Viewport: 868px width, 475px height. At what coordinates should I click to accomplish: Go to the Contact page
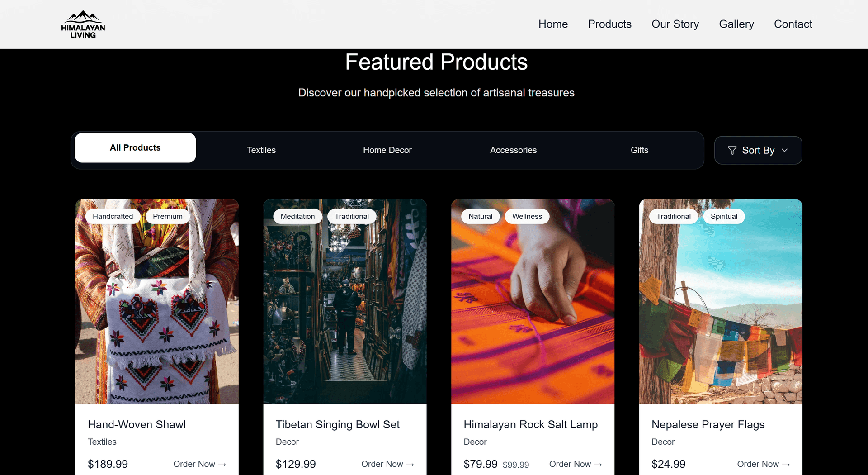pos(793,24)
